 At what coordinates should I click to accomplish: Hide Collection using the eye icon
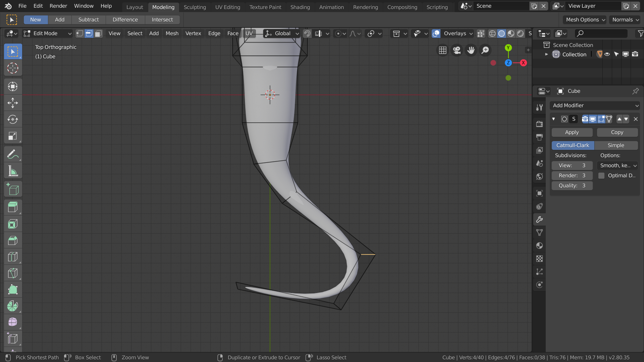[607, 54]
